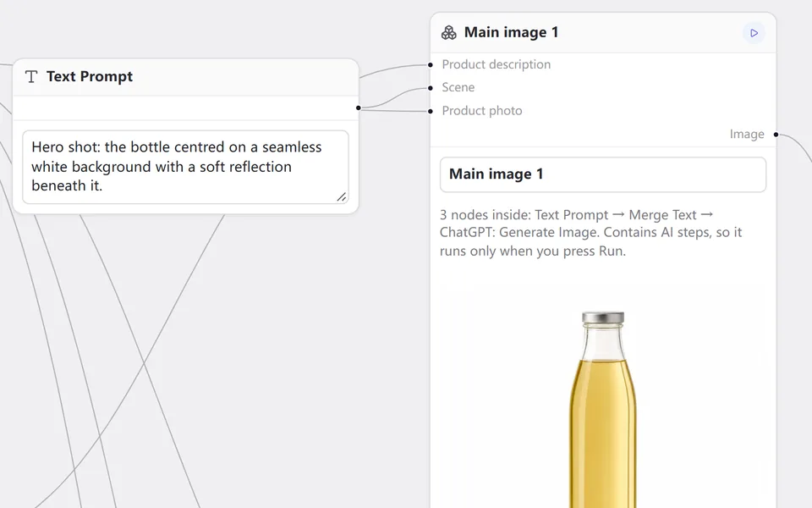Select the Scene input port
The image size is (812, 508).
(x=431, y=88)
